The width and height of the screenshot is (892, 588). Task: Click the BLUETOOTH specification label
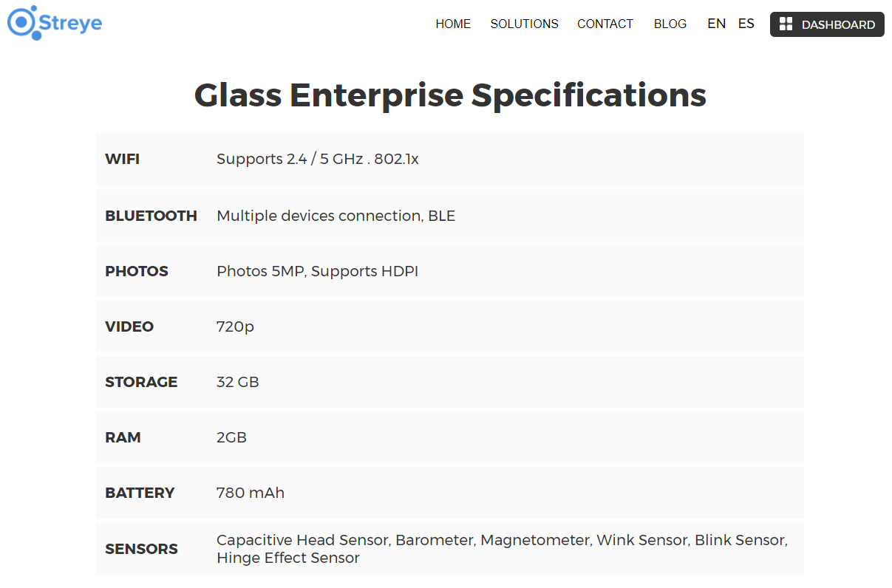[151, 216]
